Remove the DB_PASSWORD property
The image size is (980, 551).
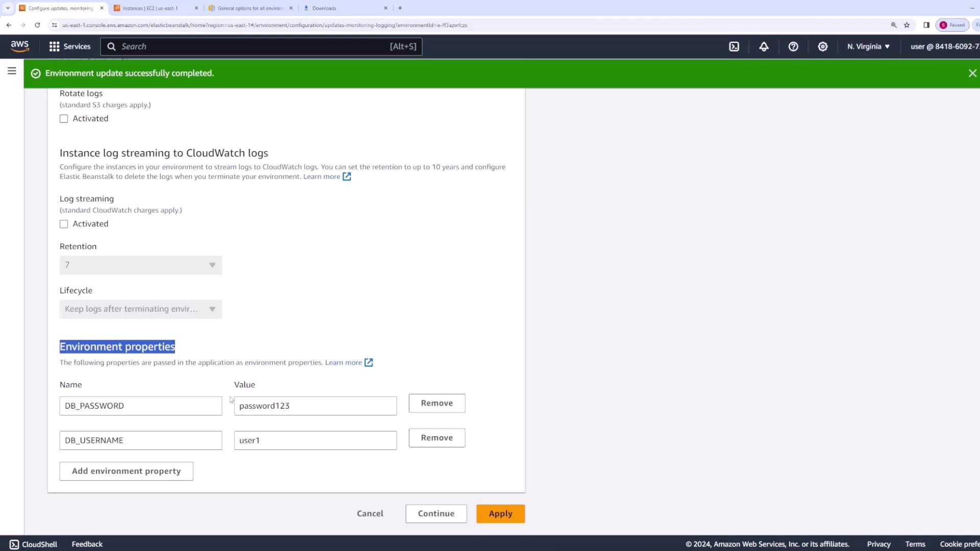[x=436, y=403]
